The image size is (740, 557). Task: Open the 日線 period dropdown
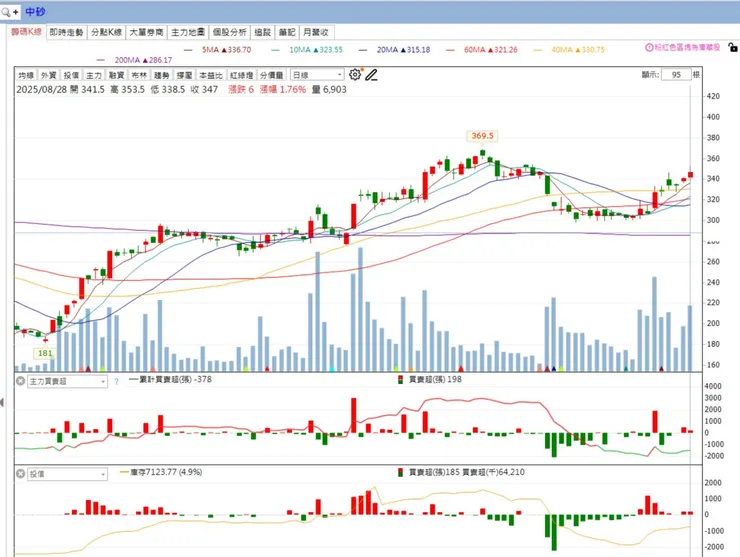pyautogui.click(x=317, y=75)
